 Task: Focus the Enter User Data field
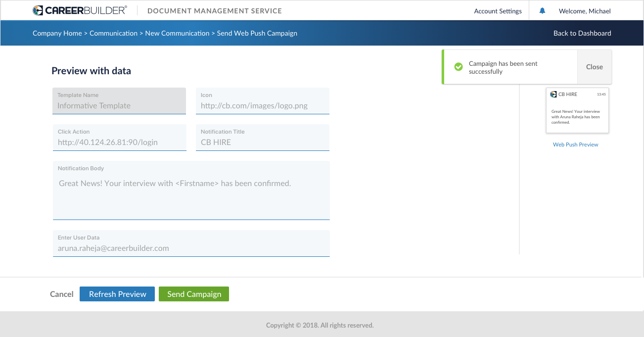(191, 243)
